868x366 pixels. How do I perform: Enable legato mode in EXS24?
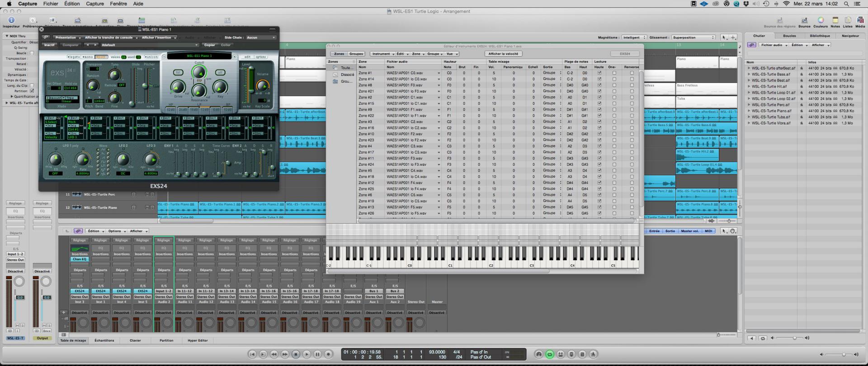(73, 57)
